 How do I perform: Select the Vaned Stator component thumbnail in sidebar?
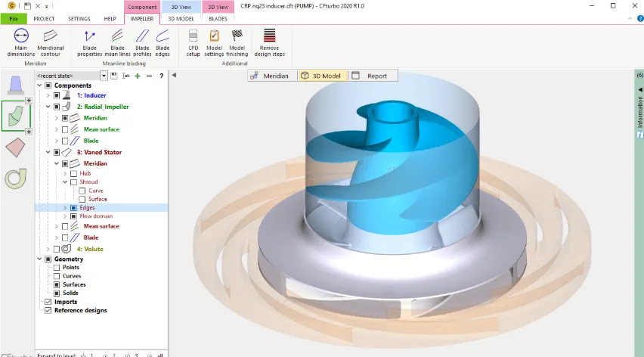pyautogui.click(x=16, y=147)
